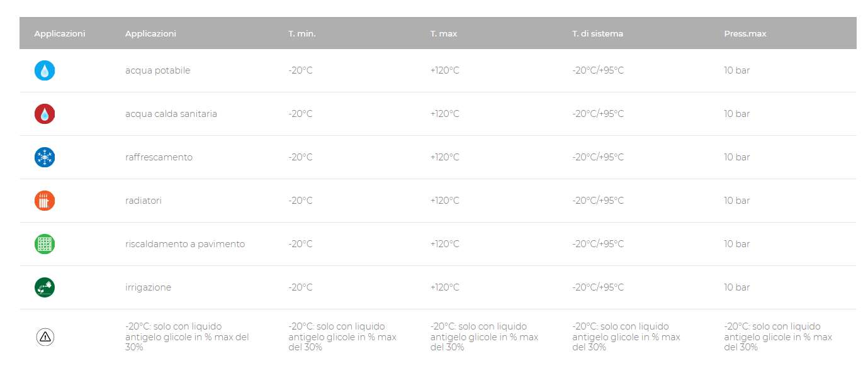Select the blue snowflake cooling icon
Viewport: 868px width, 383px height.
45,157
